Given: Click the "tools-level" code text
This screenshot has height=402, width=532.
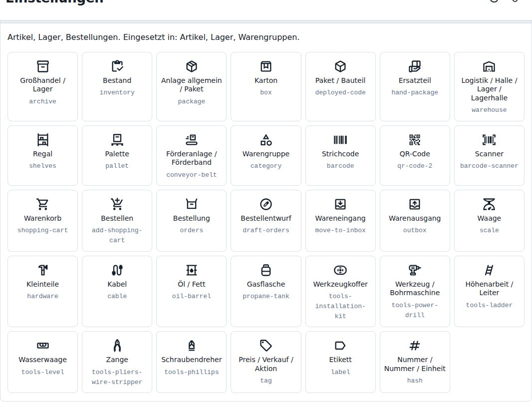Looking at the screenshot, I should click(x=43, y=372).
